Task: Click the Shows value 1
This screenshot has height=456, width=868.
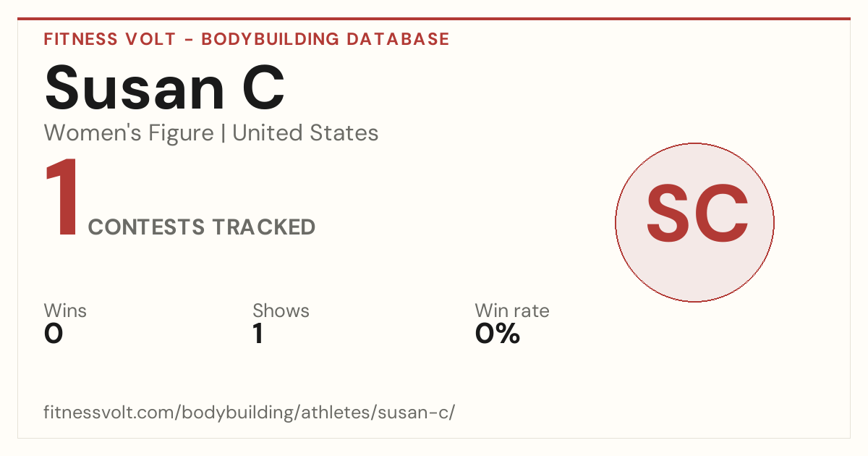Action: coord(258,334)
